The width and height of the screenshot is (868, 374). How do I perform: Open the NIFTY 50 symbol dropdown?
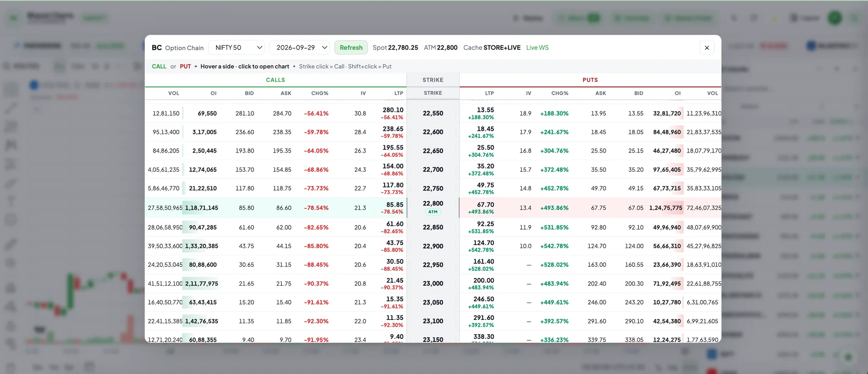[236, 47]
